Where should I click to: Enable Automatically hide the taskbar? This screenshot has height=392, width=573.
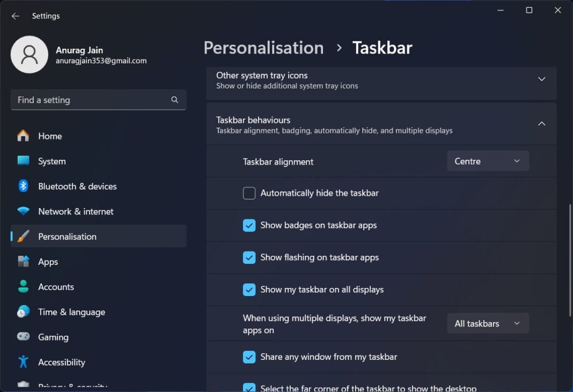249,193
